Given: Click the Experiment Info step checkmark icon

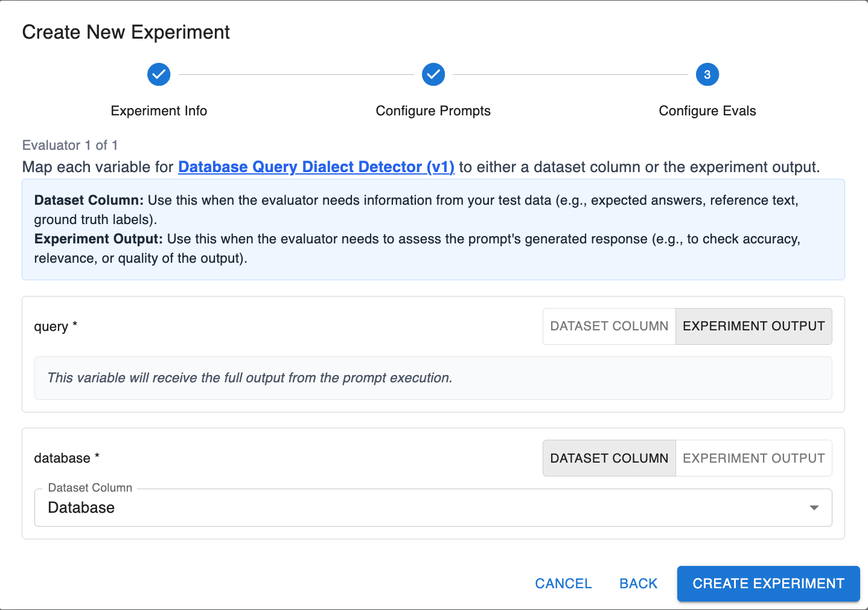Looking at the screenshot, I should [x=159, y=74].
